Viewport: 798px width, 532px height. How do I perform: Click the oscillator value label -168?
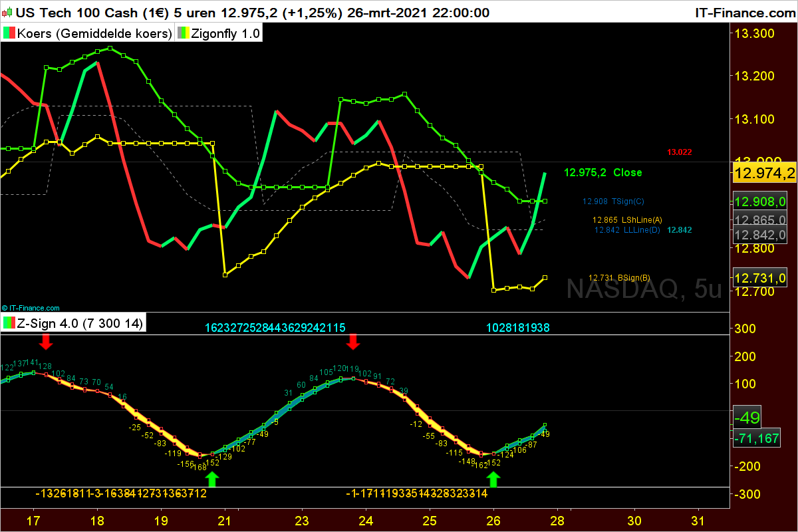pos(199,467)
